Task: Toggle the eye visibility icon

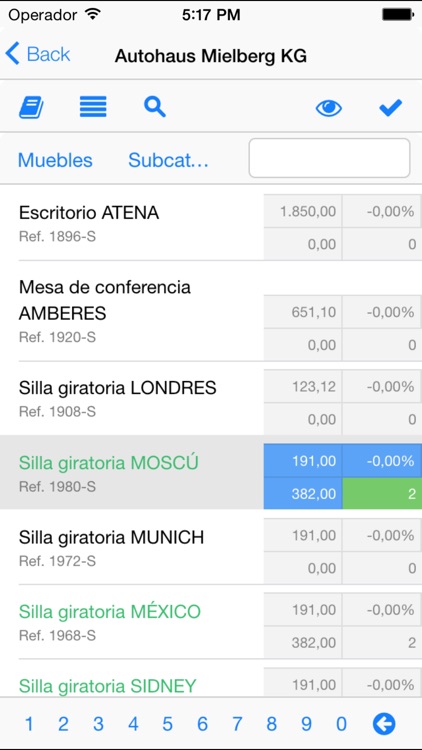Action: click(x=329, y=108)
